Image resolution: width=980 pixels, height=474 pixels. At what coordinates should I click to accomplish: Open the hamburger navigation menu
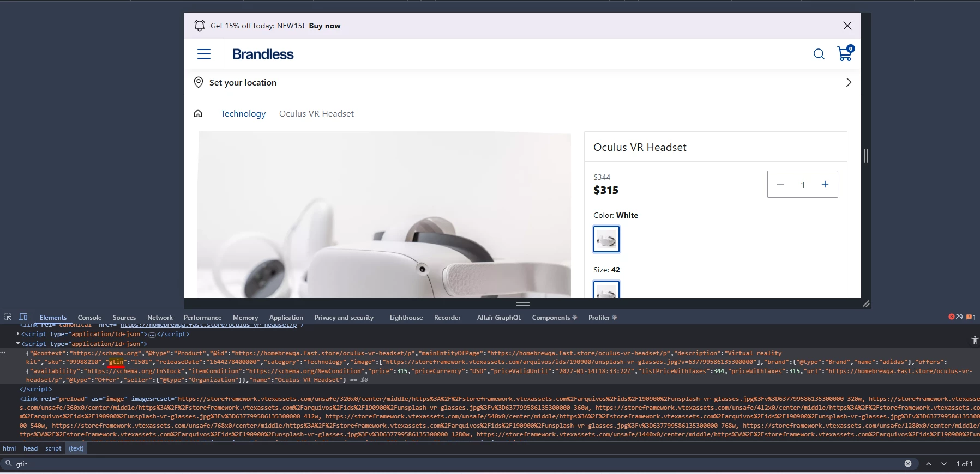[204, 54]
